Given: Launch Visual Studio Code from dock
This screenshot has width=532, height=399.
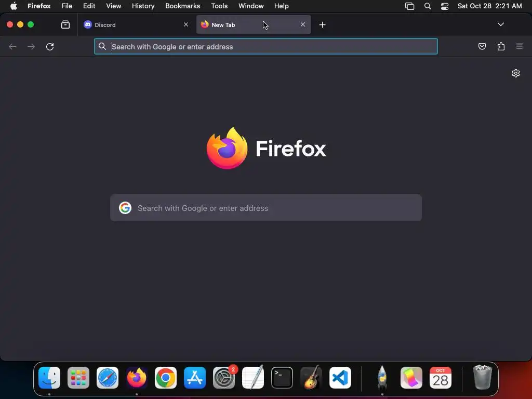Looking at the screenshot, I should [340, 378].
